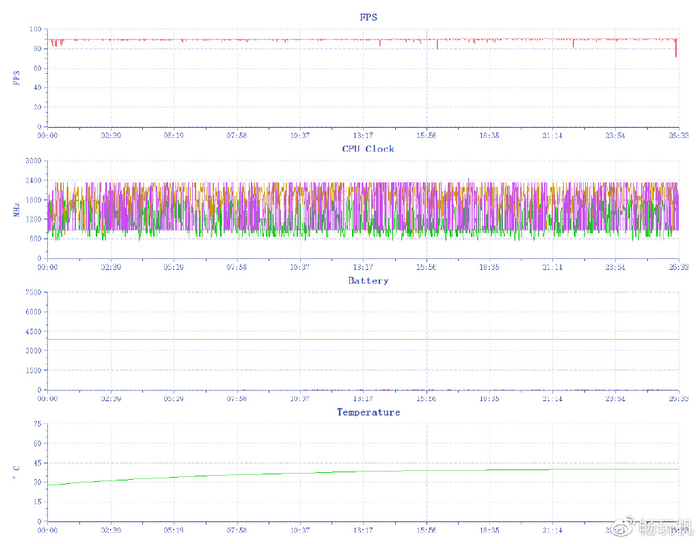Viewport: 700px width, 544px height.
Task: Click 26:33 end marker on CPU Clock axis
Action: point(678,267)
